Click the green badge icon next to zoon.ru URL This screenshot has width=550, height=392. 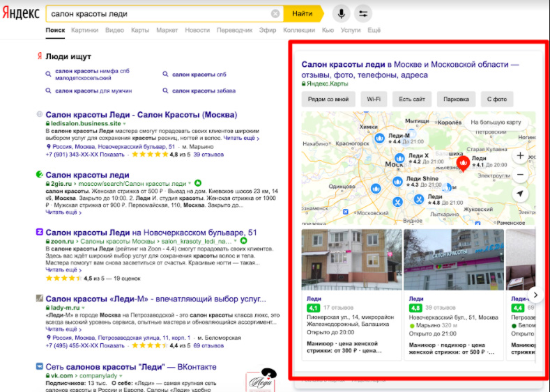pos(243,241)
